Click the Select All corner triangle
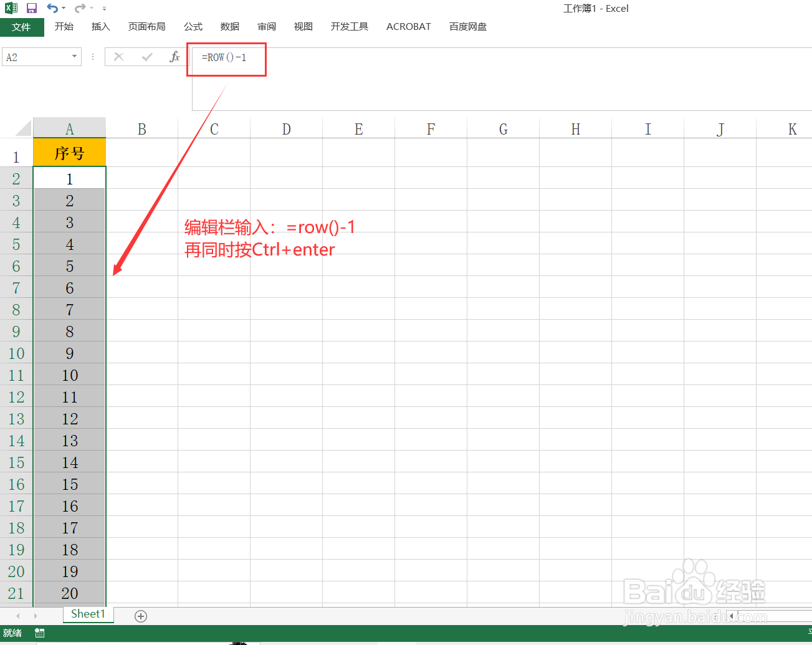812x645 pixels. tap(23, 128)
